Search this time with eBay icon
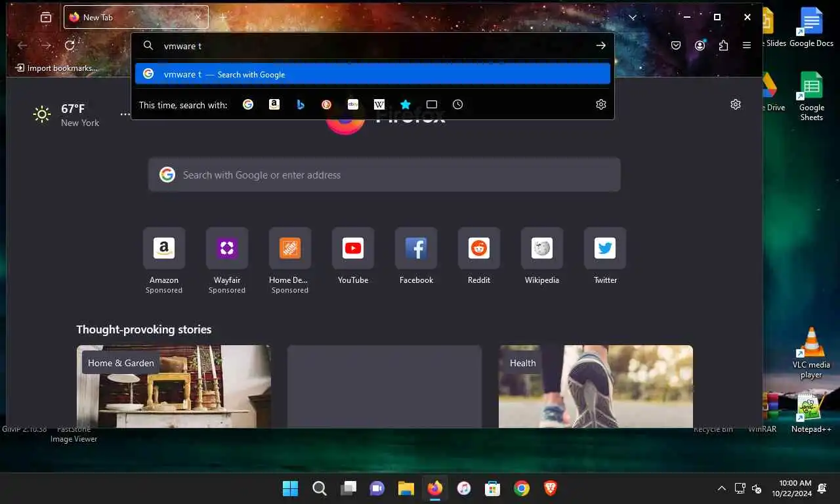This screenshot has width=840, height=504. 353,104
